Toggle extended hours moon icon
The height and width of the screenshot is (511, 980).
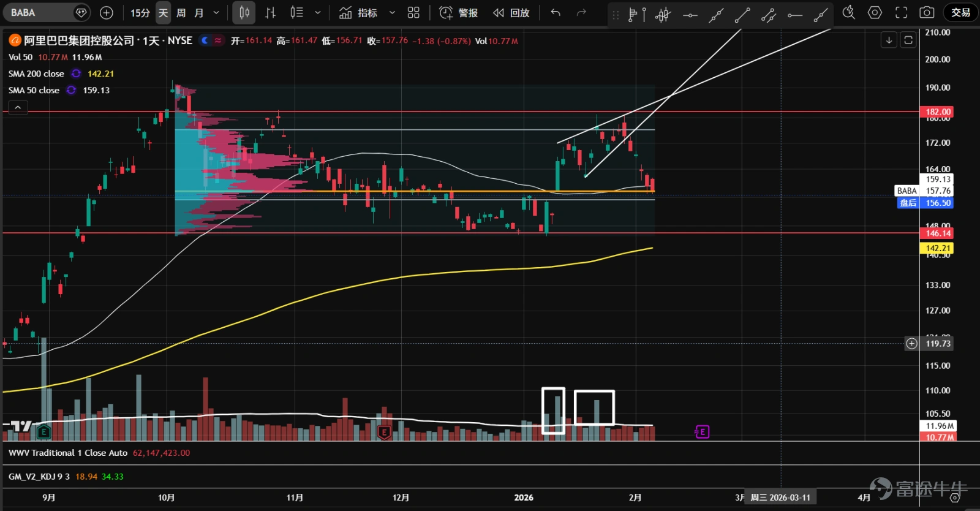[x=205, y=40]
